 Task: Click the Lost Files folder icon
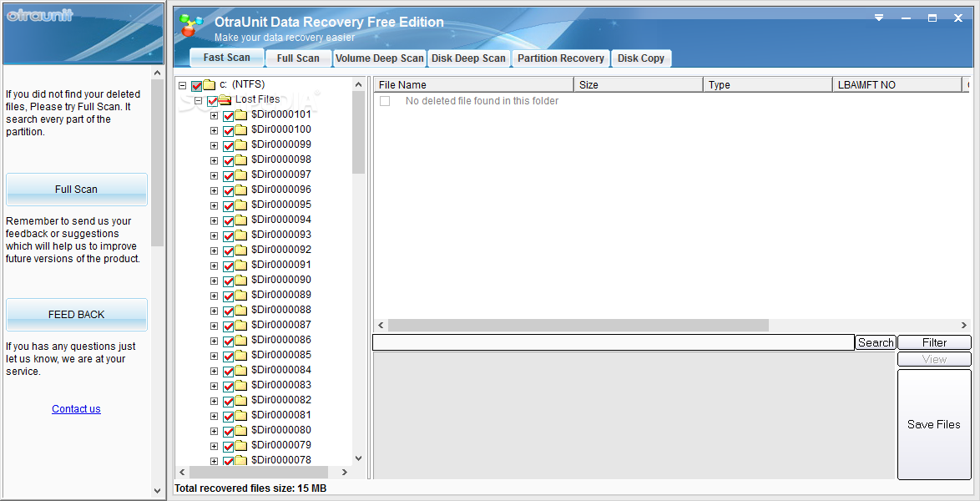coord(225,99)
